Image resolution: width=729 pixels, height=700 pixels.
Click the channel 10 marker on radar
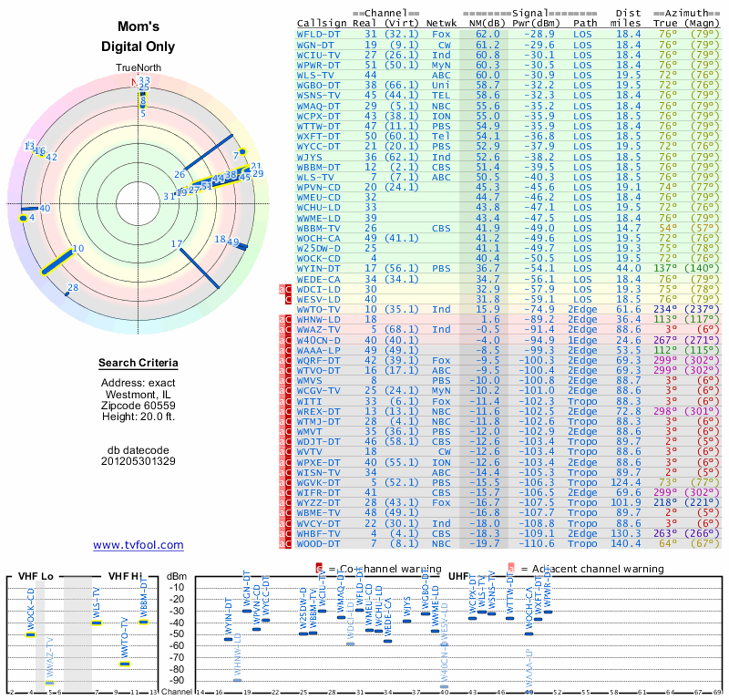point(57,263)
